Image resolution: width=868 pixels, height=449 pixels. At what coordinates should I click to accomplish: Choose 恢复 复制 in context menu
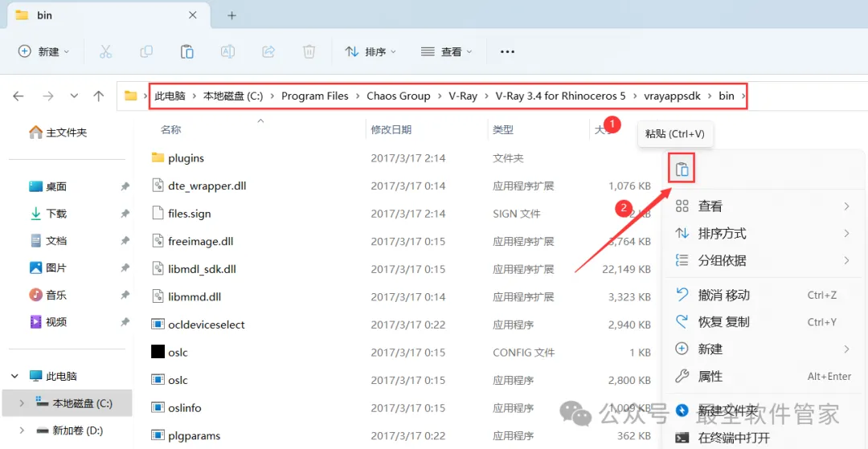click(763, 322)
